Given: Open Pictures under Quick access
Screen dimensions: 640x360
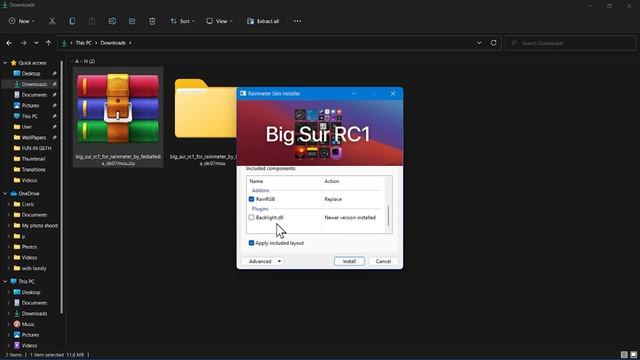Looking at the screenshot, I should 30,106.
